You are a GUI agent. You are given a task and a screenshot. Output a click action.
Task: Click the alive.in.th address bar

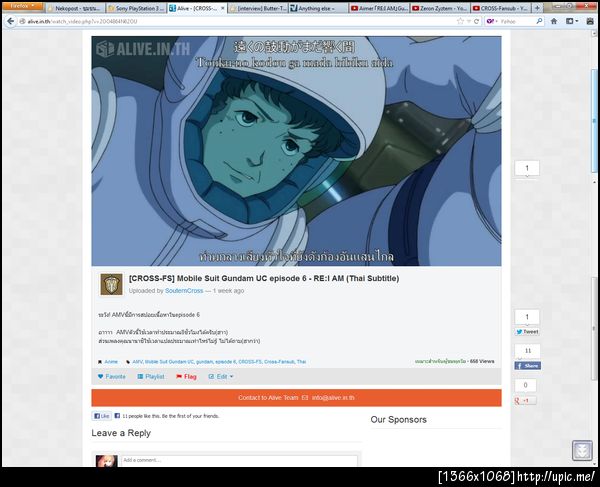(237, 21)
